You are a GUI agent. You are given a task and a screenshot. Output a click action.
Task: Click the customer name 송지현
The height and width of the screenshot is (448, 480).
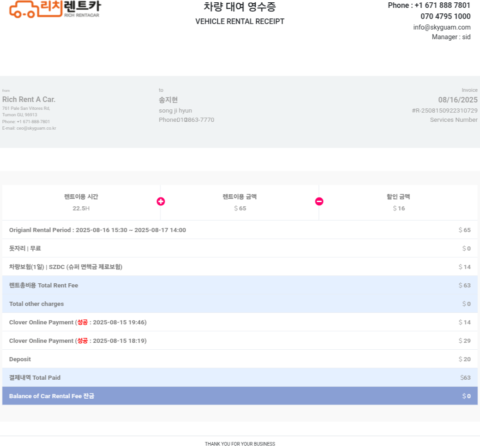click(x=168, y=100)
